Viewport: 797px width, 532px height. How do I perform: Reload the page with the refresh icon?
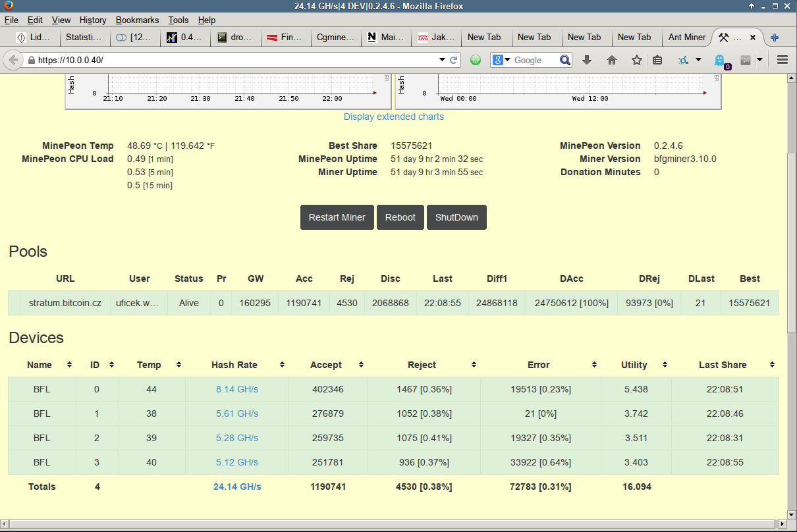pyautogui.click(x=454, y=60)
